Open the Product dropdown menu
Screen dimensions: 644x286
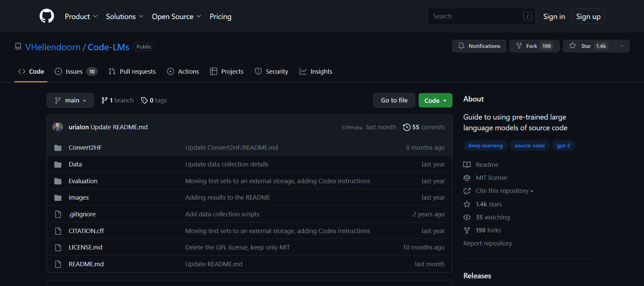tap(81, 16)
